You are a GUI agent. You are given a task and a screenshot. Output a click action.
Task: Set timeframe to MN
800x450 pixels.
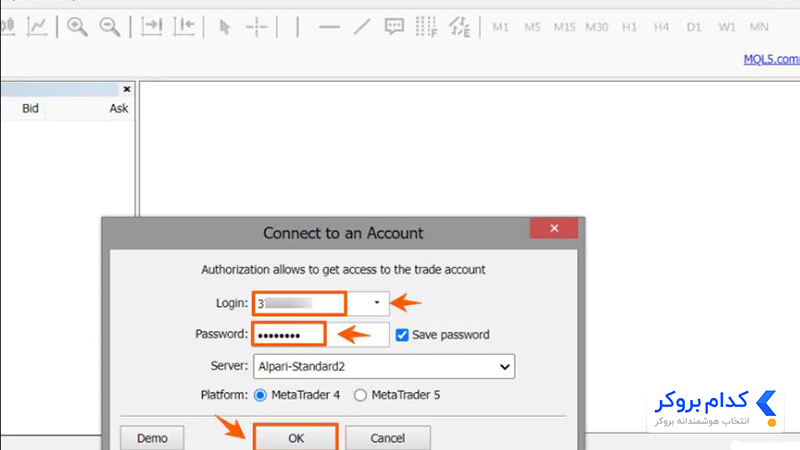pos(759,27)
